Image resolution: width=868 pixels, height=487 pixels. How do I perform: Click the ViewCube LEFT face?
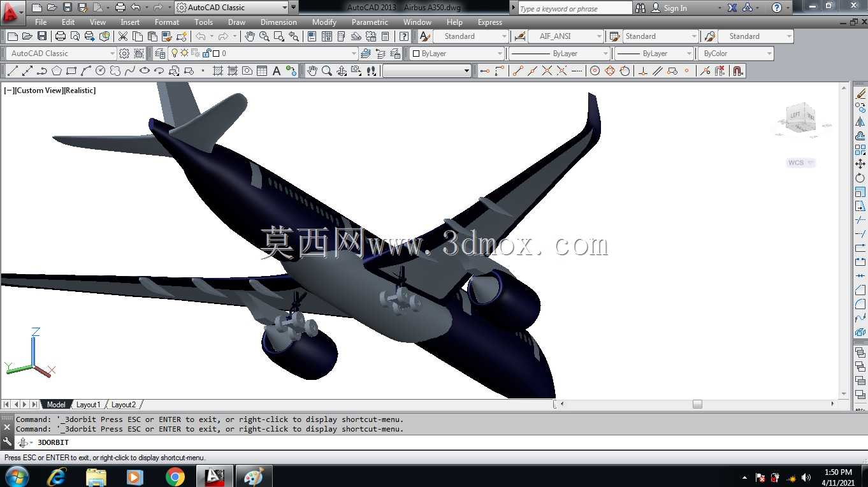tap(795, 115)
